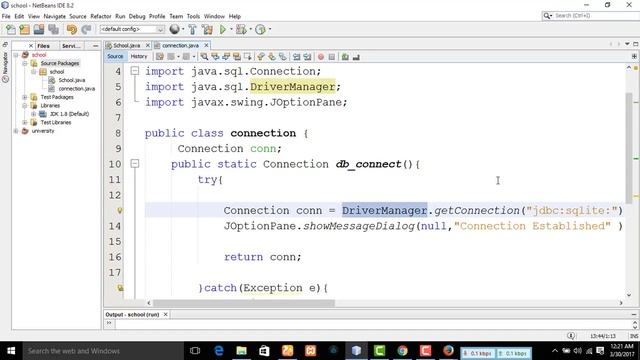Click the New File toolbar icon

[x=11, y=29]
